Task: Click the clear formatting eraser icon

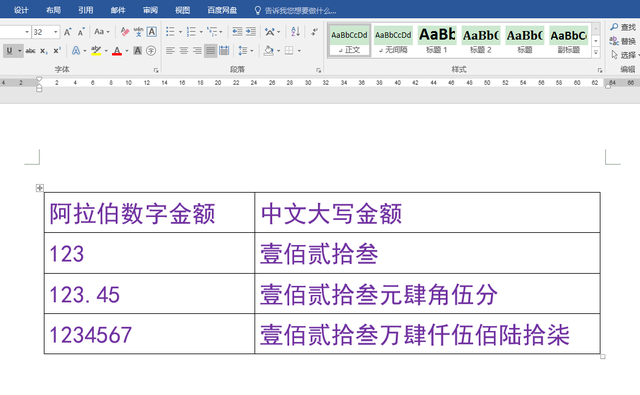Action: pos(125,32)
